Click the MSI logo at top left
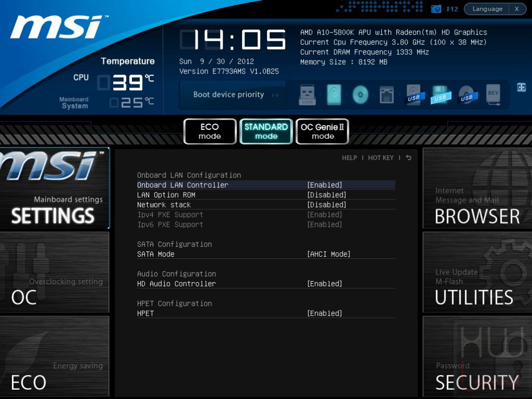Viewport: 532px width, 399px height. coord(58,27)
